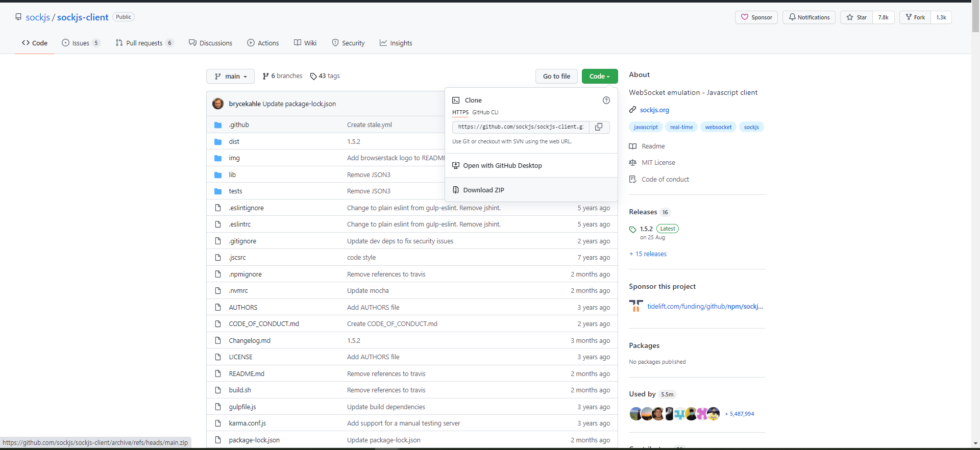Click the lib folder icon
Screen dimensions: 980x450
click(x=218, y=175)
